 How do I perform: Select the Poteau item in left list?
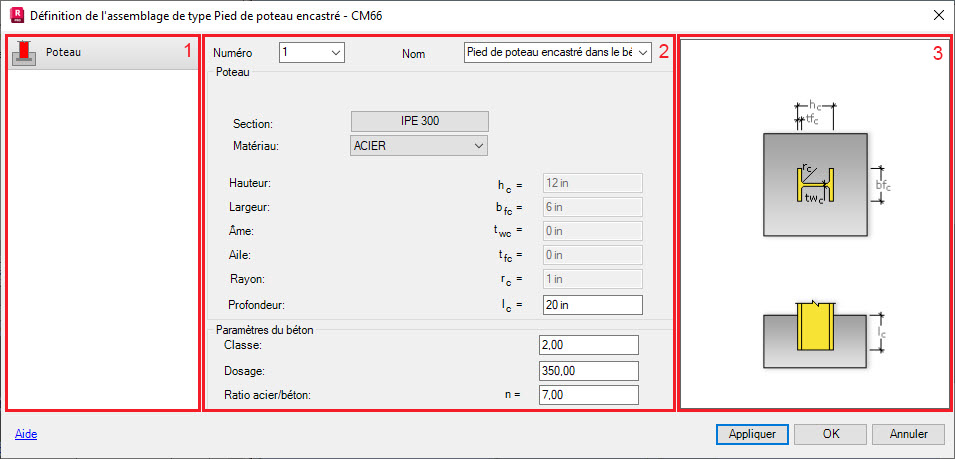point(102,53)
